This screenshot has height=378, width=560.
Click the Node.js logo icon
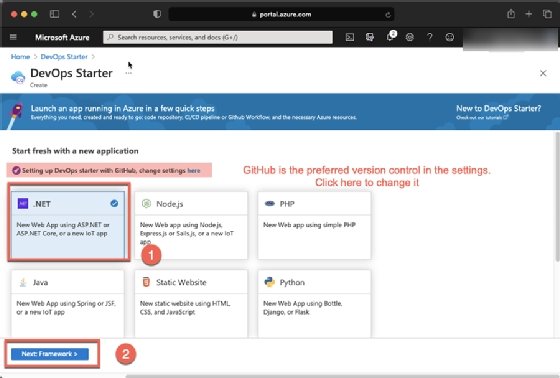pyautogui.click(x=146, y=204)
